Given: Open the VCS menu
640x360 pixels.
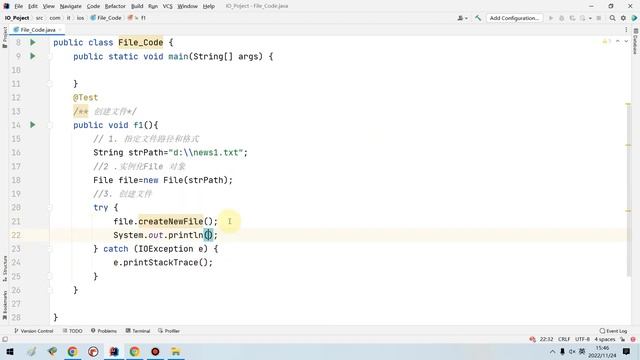Looking at the screenshot, I should (167, 6).
